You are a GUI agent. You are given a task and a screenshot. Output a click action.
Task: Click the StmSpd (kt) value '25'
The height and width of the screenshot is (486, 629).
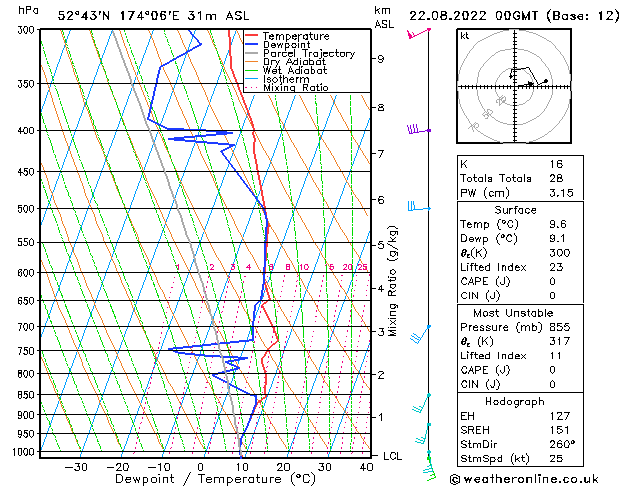(556, 458)
